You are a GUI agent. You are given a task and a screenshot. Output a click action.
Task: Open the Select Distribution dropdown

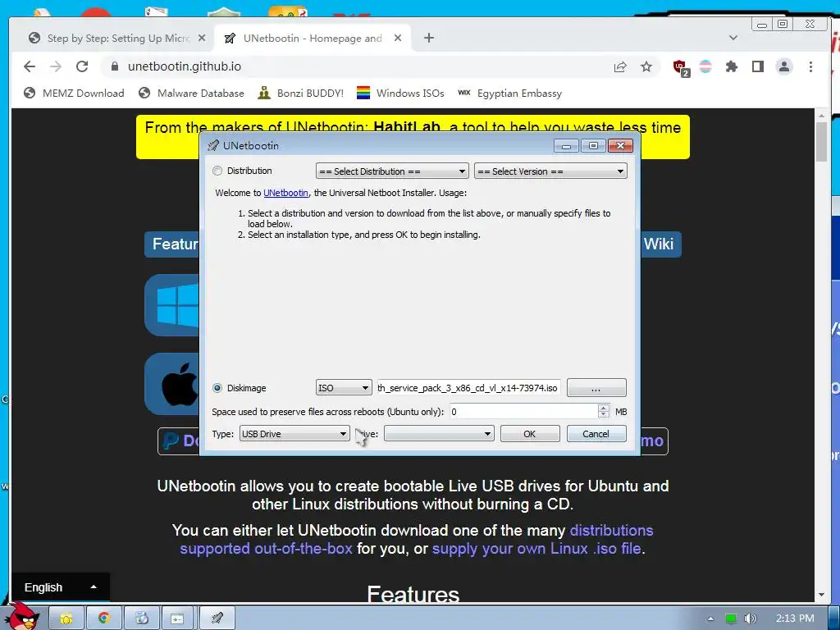coord(392,171)
